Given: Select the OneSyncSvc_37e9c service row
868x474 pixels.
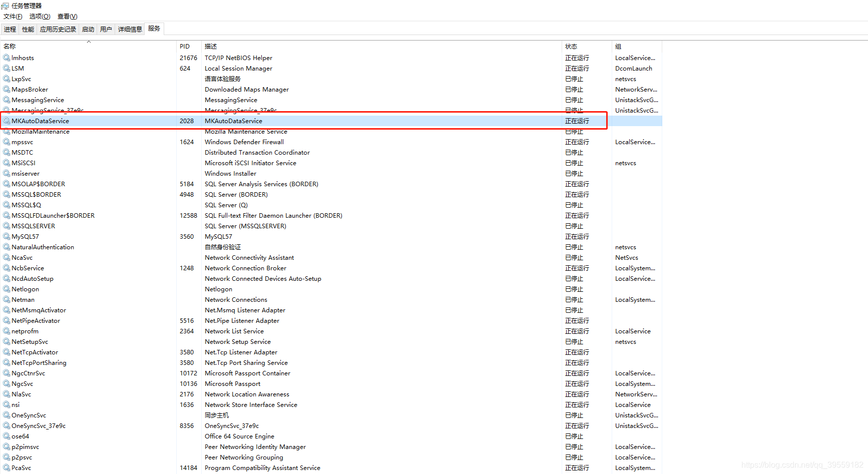Looking at the screenshot, I should coord(331,425).
